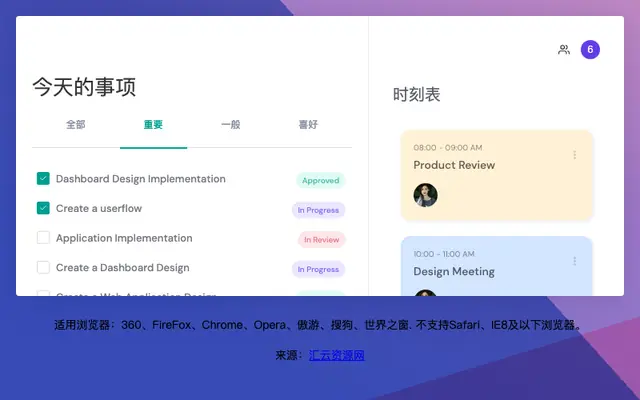Click the 10:00 - 11:00 AM time text
This screenshot has height=400, width=640.
[444, 254]
